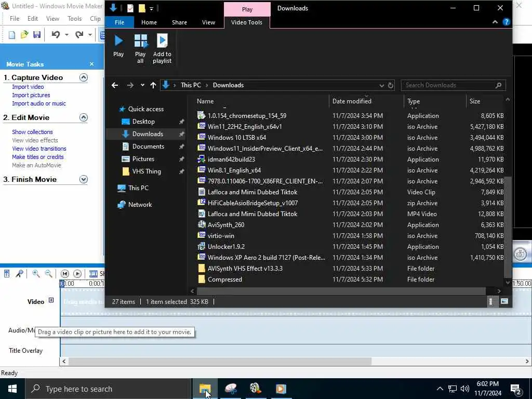Click the Save Project icon in Movie Maker
The height and width of the screenshot is (399, 532).
(37, 35)
